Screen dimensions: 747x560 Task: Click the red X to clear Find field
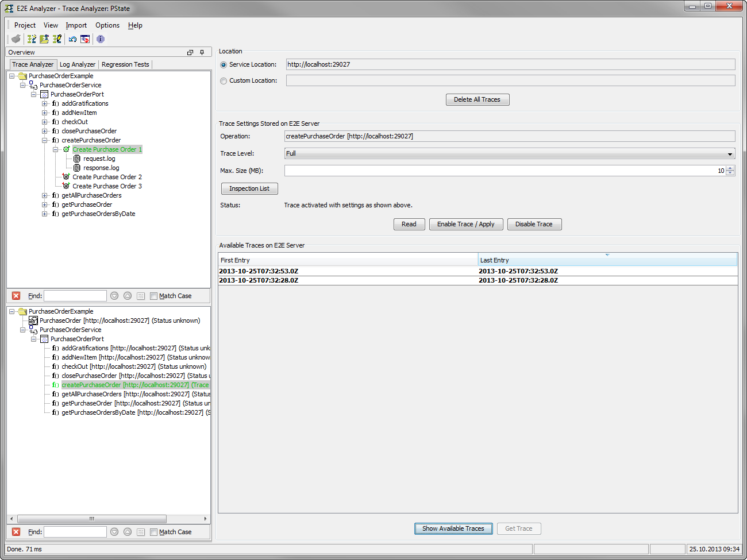pos(16,296)
